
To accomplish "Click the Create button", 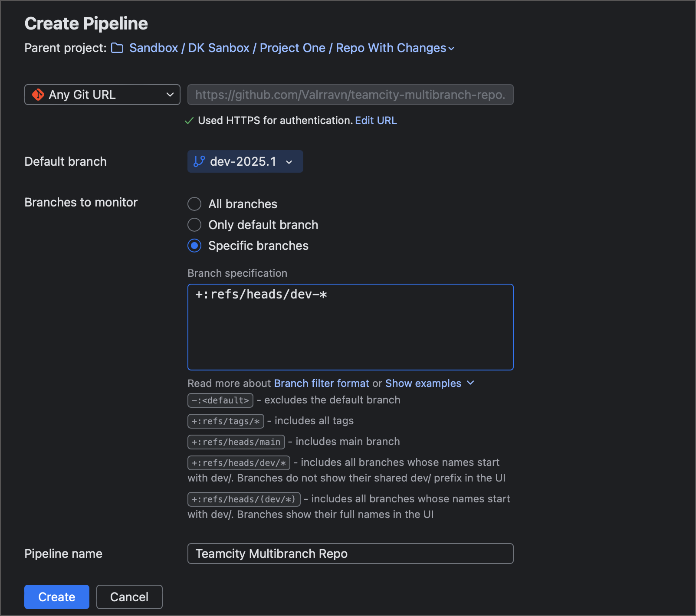I will click(x=56, y=597).
